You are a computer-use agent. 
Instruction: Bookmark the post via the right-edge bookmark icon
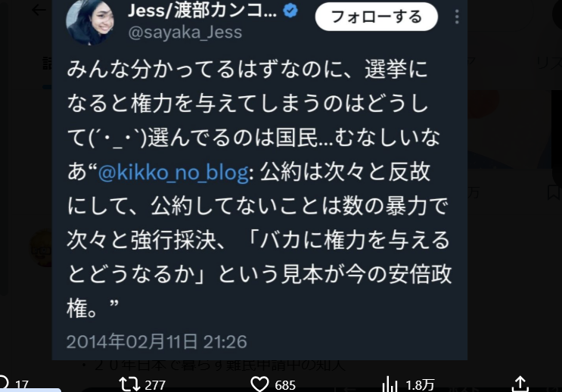[x=554, y=192]
